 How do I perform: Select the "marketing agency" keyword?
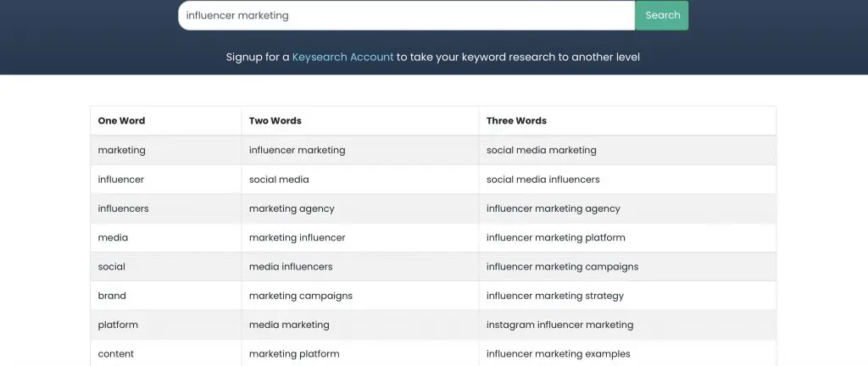(292, 208)
